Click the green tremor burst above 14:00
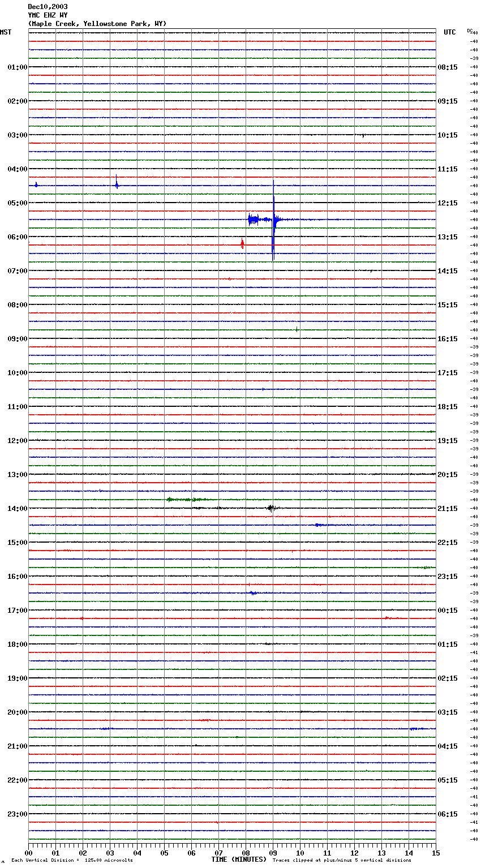Viewport: 481px width, 868px height. tap(187, 500)
